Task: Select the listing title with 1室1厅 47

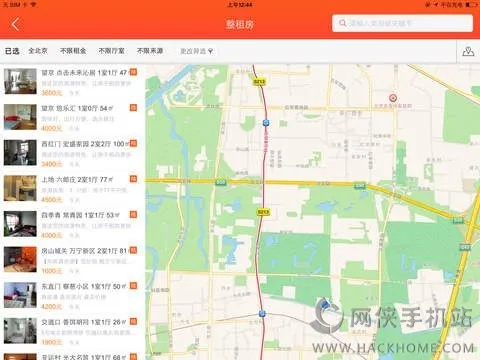Action: pos(84,72)
